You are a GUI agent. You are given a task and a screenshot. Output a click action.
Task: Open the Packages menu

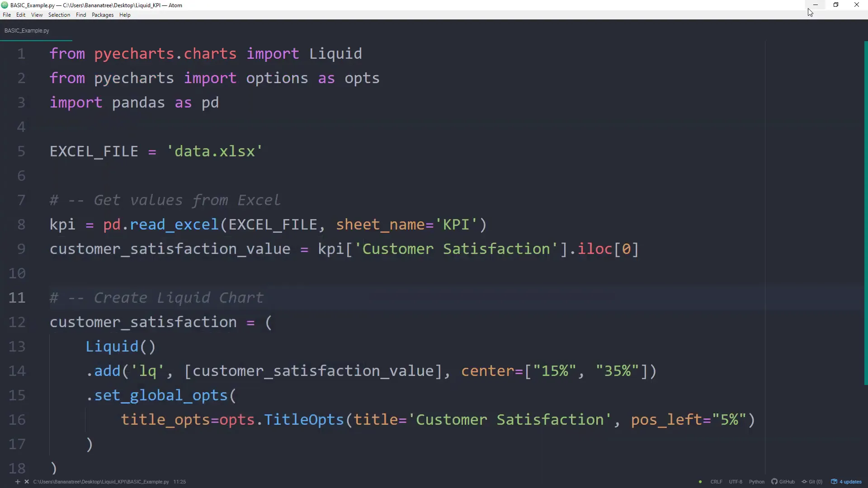[x=103, y=15]
